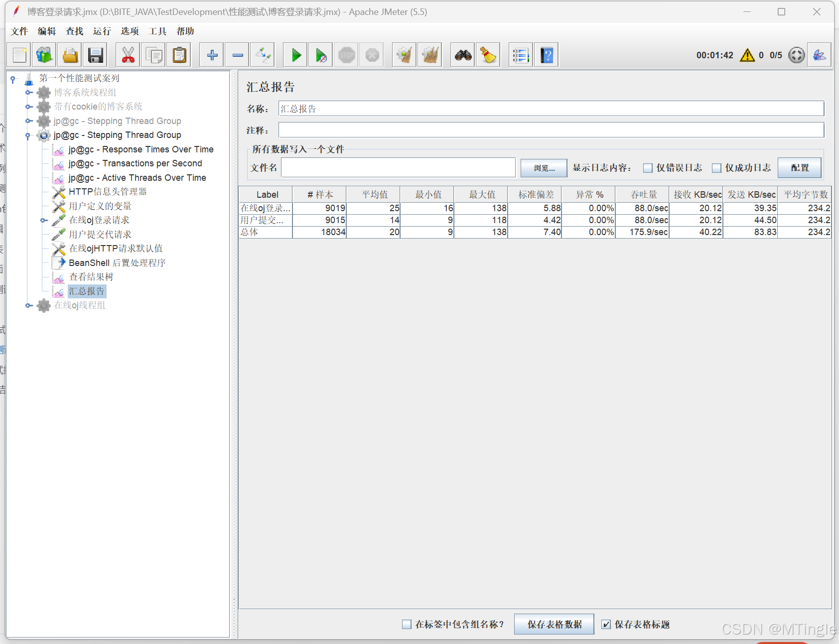Viewport: 839px width, 644px height.
Task: Click the 总体 row in the table
Action: click(x=535, y=232)
